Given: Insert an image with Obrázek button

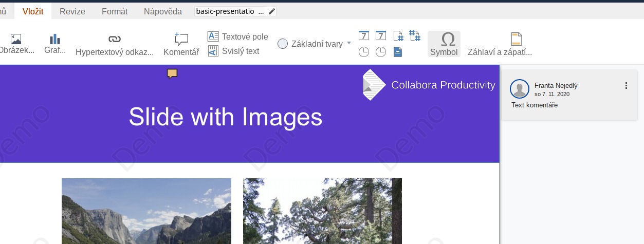Looking at the screenshot, I should [x=17, y=44].
